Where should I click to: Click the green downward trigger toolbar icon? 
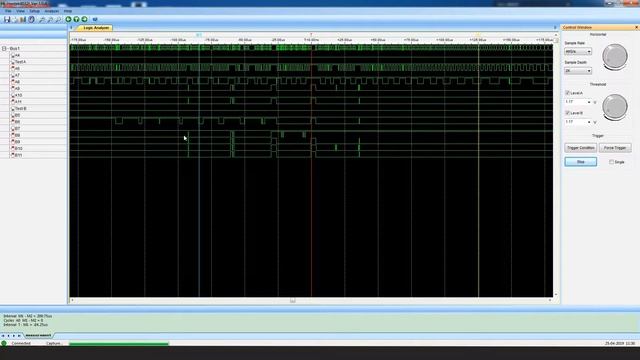click(76, 19)
